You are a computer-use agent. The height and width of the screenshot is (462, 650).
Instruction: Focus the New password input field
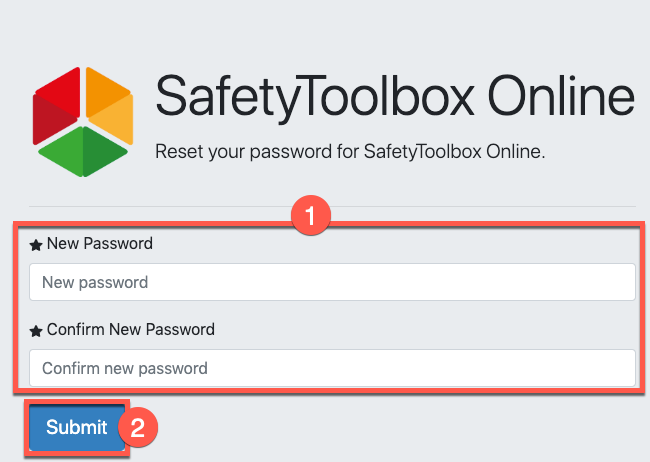coord(332,282)
